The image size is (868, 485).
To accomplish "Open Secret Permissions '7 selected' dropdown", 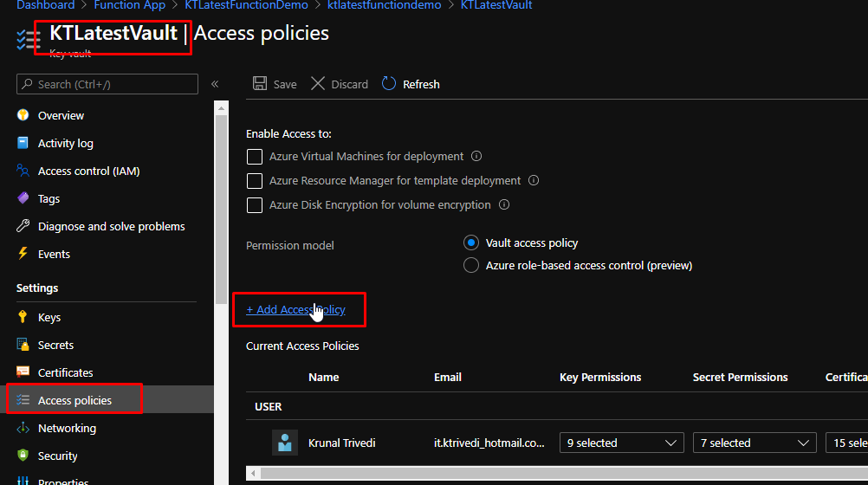I will click(755, 443).
